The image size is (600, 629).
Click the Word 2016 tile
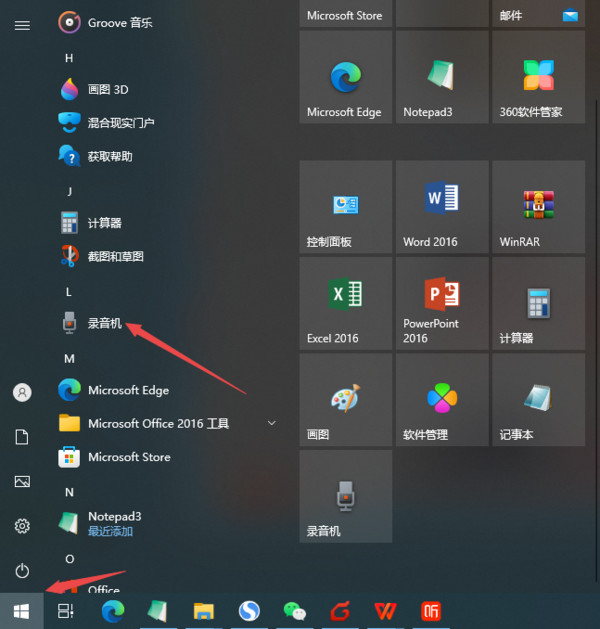442,207
